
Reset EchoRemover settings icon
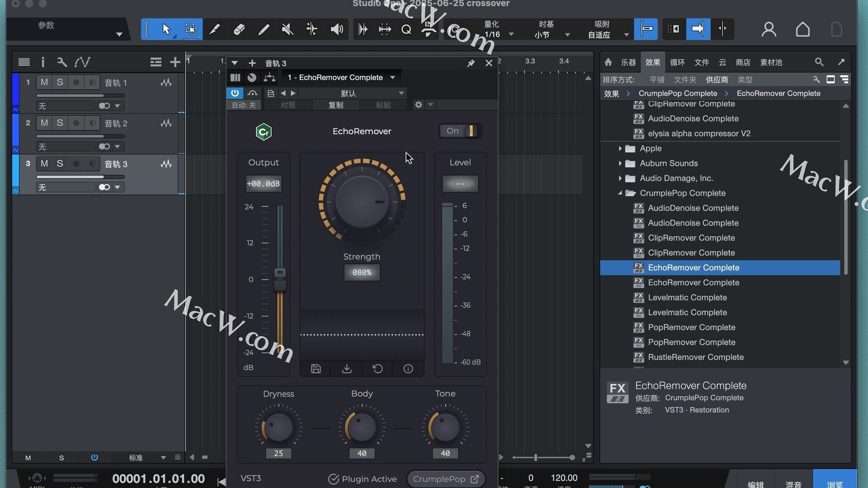(x=377, y=369)
